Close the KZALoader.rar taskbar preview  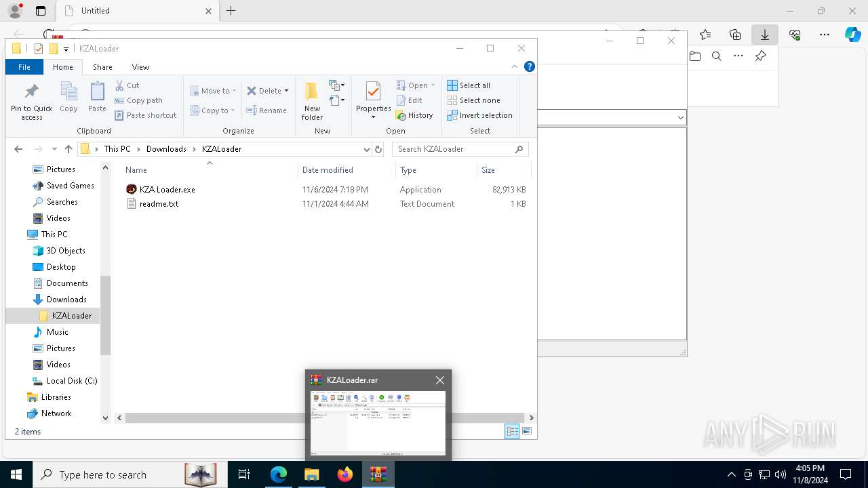tap(440, 380)
